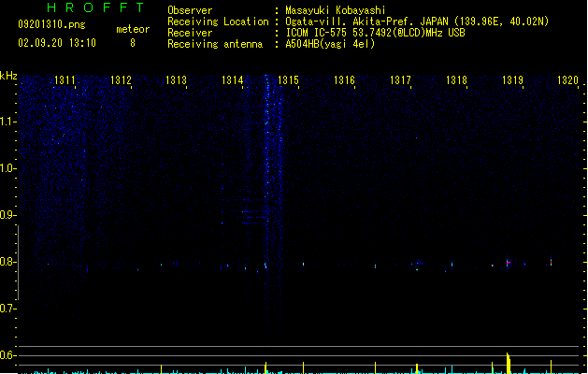Click the 1.0 kHz axis label
The image size is (588, 374).
(7, 168)
